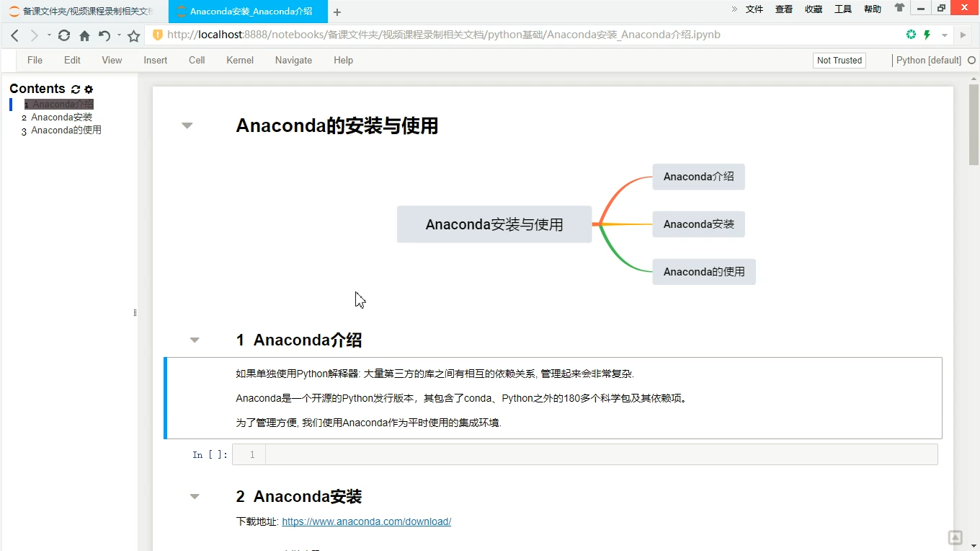Open the notebook View menu

pyautogui.click(x=112, y=60)
